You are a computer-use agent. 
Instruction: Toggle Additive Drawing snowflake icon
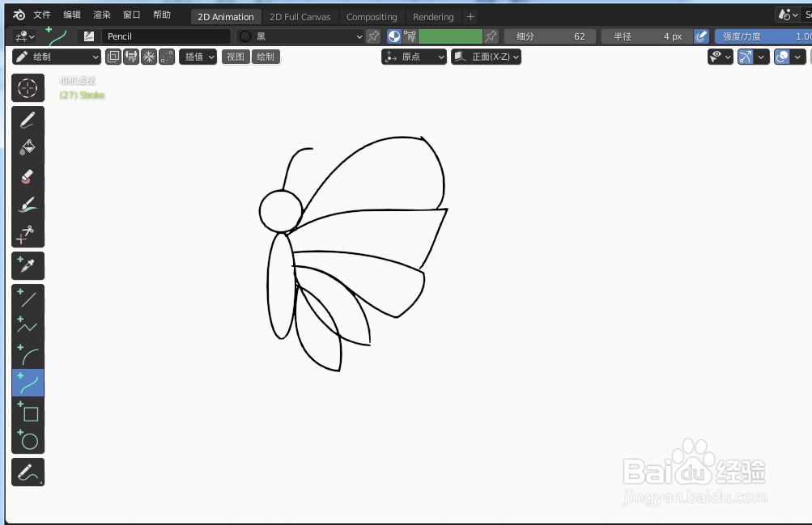tap(149, 57)
